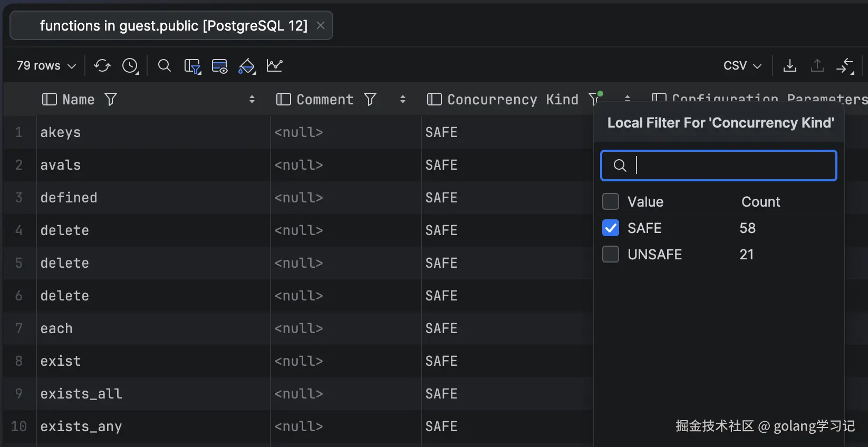Click the reload data refresh icon
This screenshot has height=447, width=868.
coord(102,66)
